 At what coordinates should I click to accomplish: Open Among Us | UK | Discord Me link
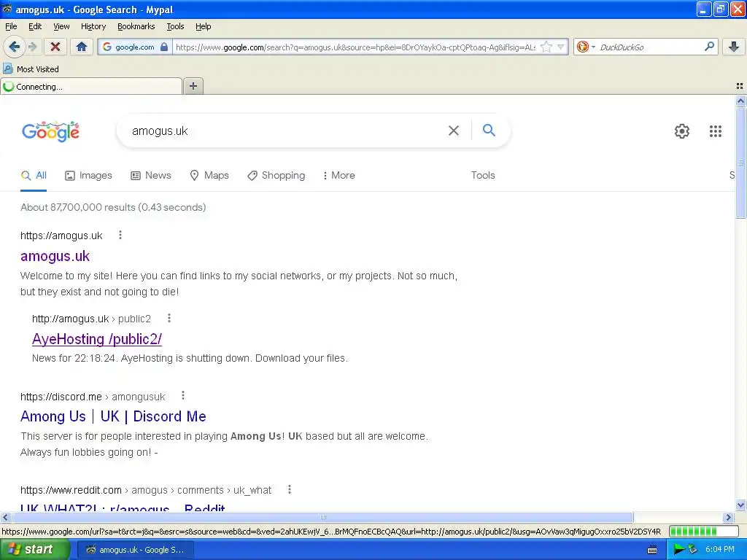[113, 416]
